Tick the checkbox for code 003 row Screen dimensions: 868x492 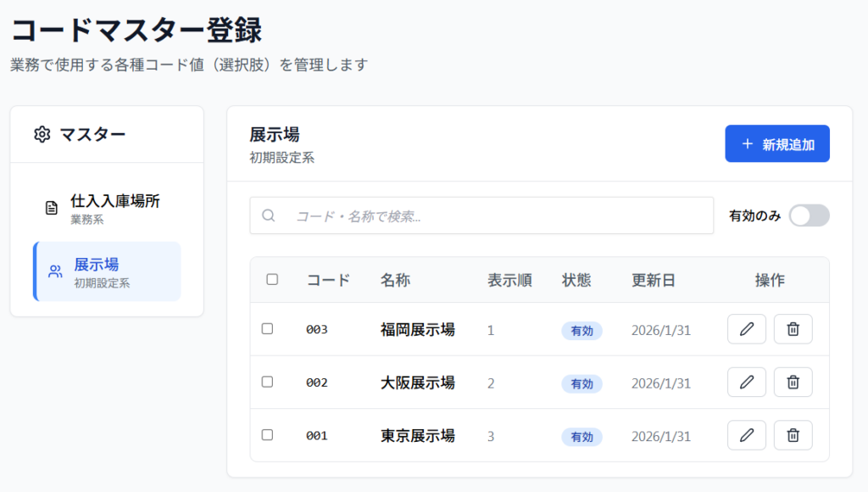pyautogui.click(x=267, y=329)
